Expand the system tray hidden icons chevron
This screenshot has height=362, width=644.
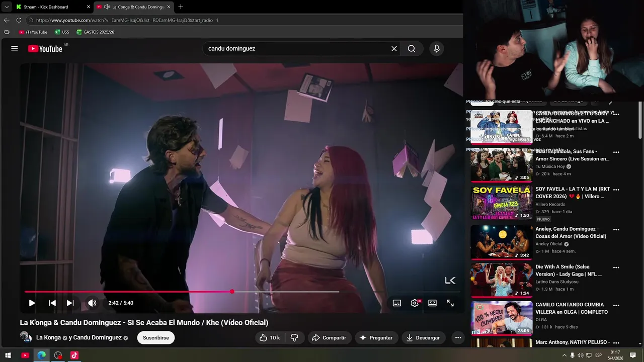(x=564, y=355)
